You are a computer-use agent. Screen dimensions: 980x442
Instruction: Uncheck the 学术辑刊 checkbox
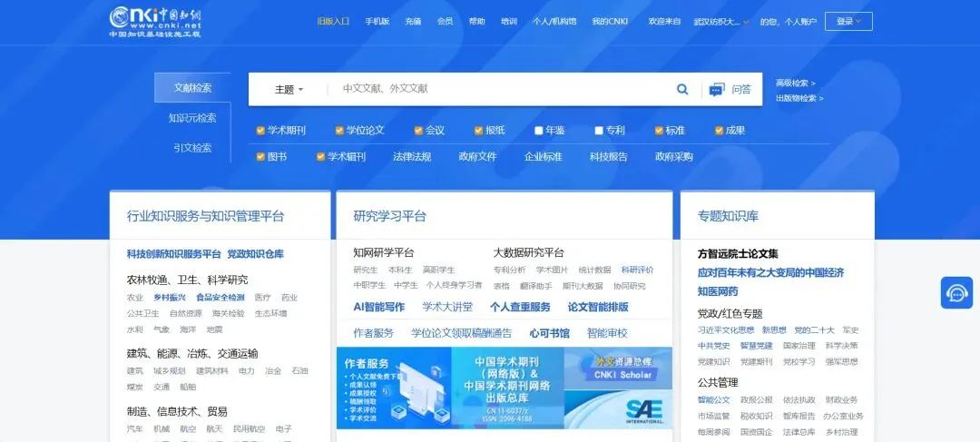pos(320,157)
